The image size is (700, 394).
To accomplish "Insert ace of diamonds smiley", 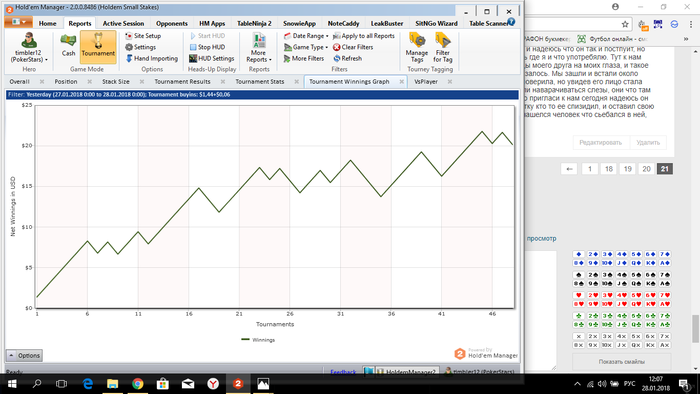I will coord(665,263).
